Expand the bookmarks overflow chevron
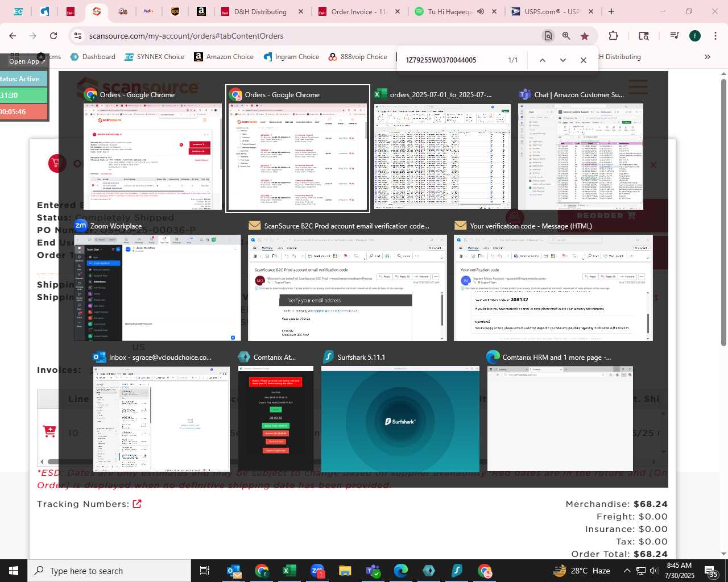 point(708,57)
